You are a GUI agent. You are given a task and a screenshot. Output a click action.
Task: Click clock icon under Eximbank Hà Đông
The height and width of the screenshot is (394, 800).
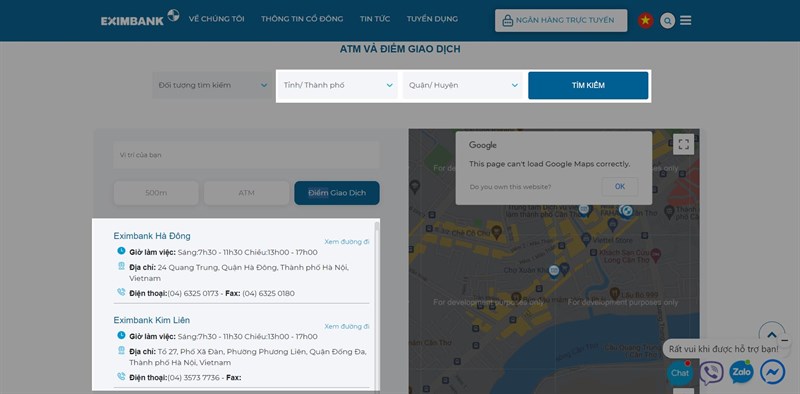click(x=121, y=251)
